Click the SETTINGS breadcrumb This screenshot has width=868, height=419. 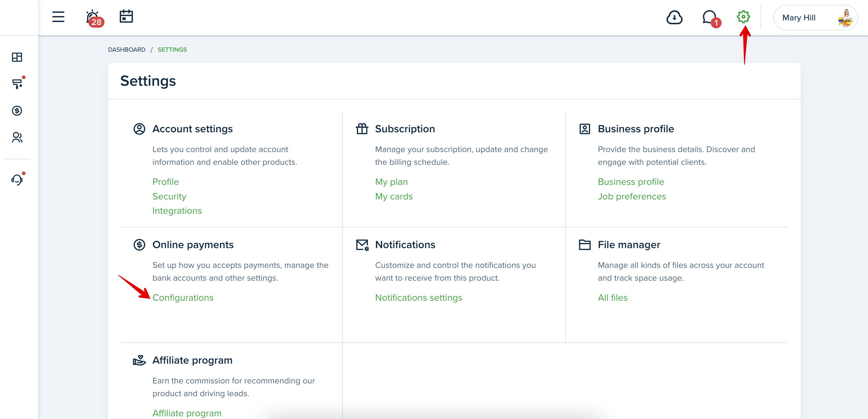tap(172, 50)
